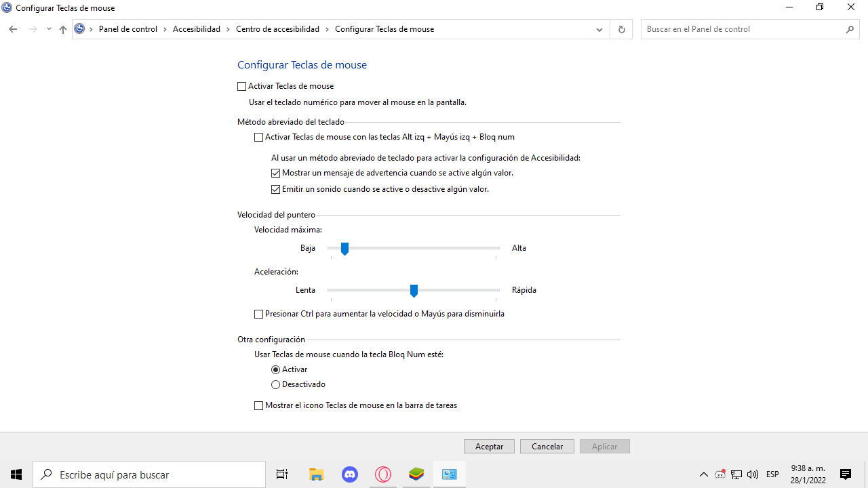The image size is (868, 488).
Task: Go up one level with the up arrow
Action: [63, 29]
